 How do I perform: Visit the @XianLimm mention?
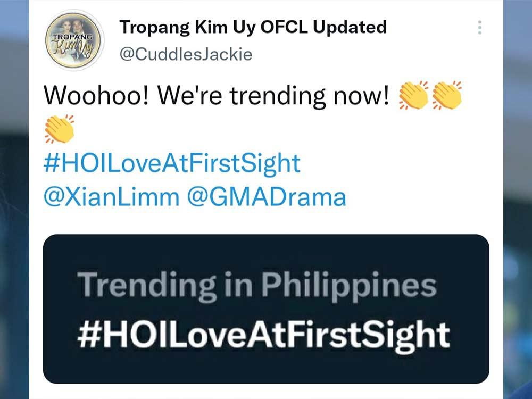click(112, 197)
